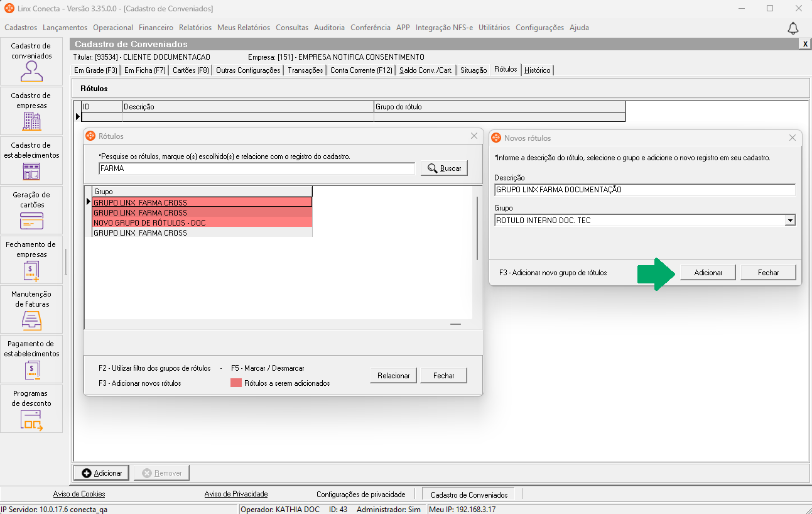Click the Descrição column header in main grid
The width and height of the screenshot is (812, 514).
(248, 107)
